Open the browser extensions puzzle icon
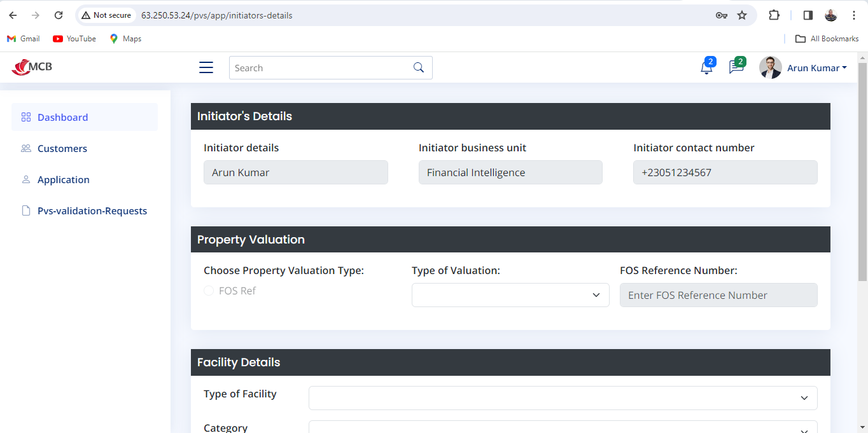The image size is (868, 433). click(774, 15)
